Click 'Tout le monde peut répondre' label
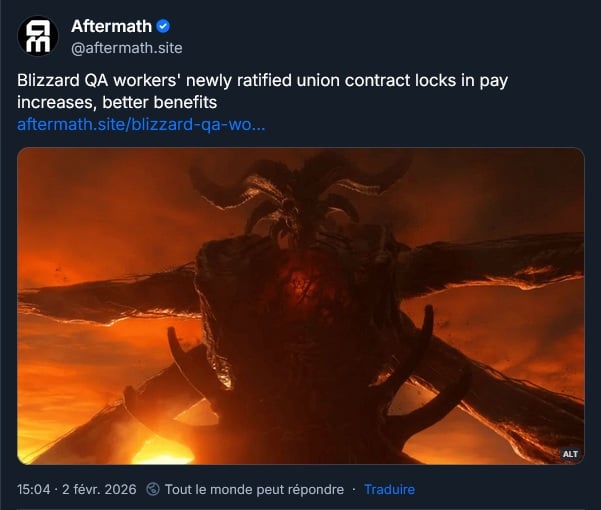Screen dimensions: 601x510 coord(255,489)
